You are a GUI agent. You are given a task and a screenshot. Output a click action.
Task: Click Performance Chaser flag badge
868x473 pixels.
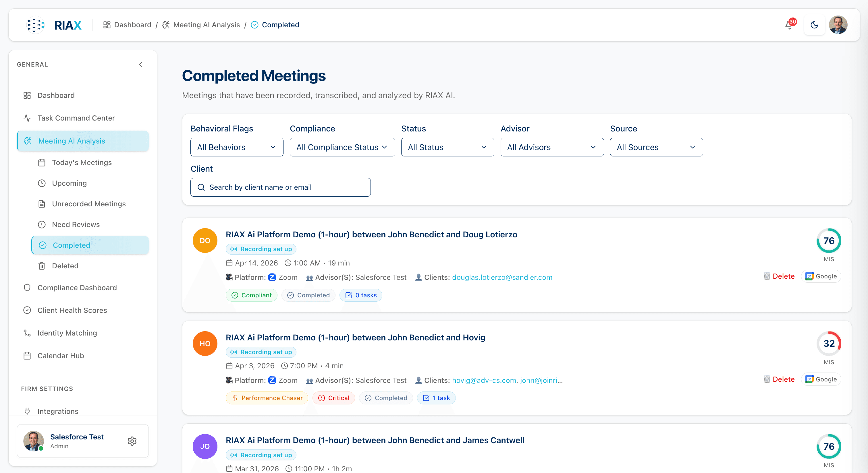pos(267,398)
